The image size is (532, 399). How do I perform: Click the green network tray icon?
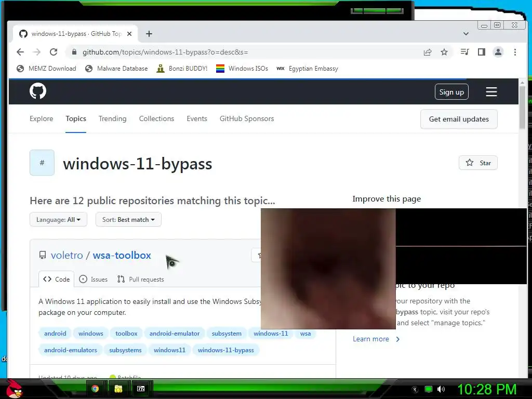(x=429, y=389)
